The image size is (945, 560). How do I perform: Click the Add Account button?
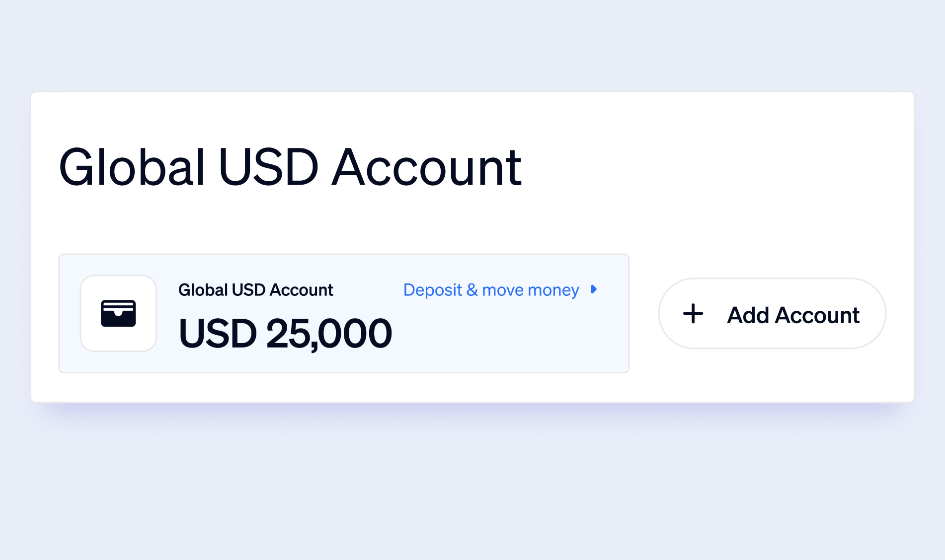point(771,314)
